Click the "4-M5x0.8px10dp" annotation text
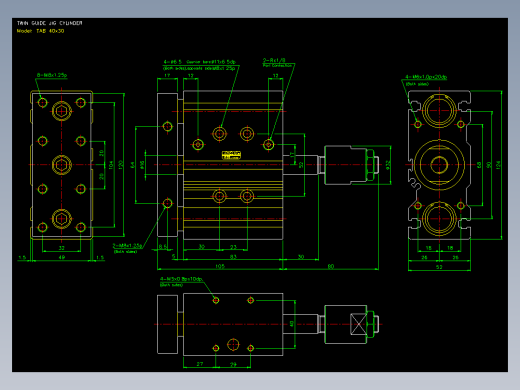 [181, 279]
